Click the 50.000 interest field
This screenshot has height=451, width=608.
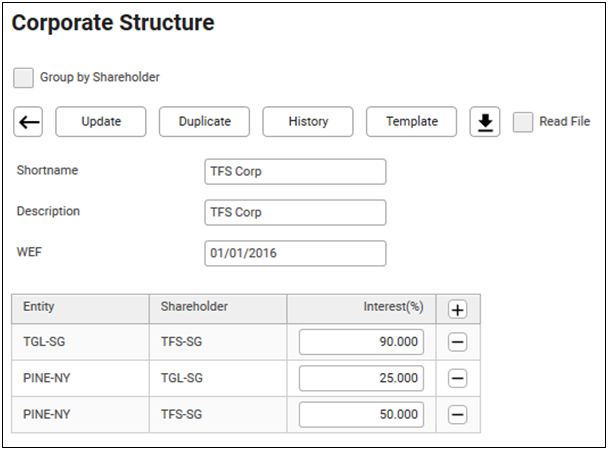point(361,415)
